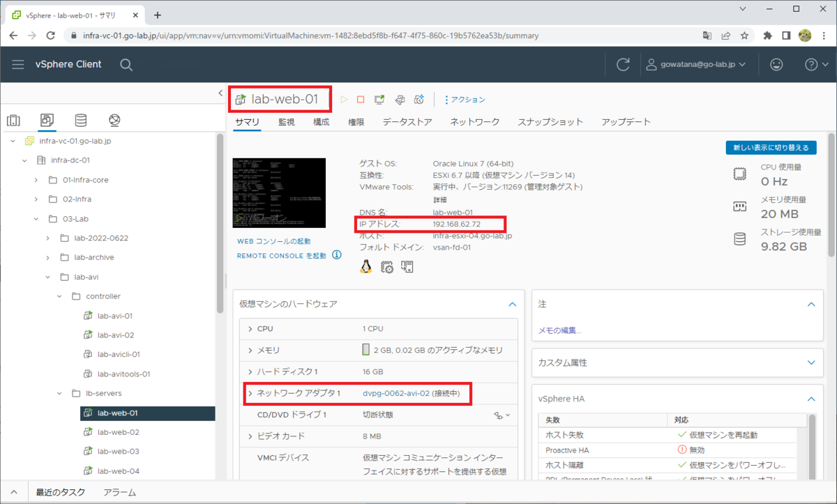Open the 構成 tab
This screenshot has height=504, width=837.
[322, 122]
